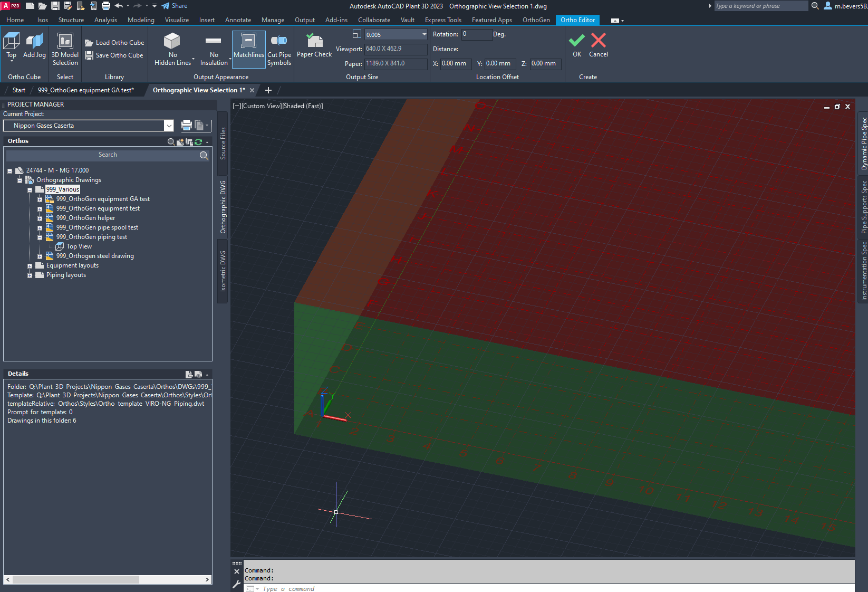Click the Z location offset field
Screen dimensions: 868x592
tap(546, 63)
